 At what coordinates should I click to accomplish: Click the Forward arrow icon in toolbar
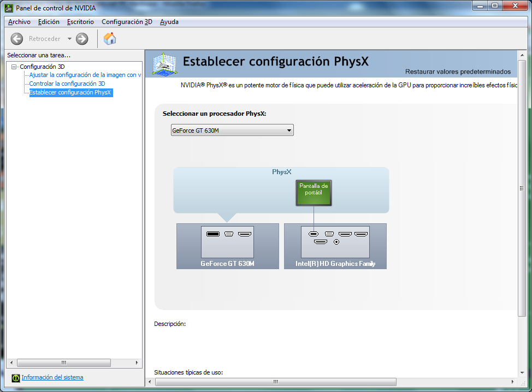82,39
